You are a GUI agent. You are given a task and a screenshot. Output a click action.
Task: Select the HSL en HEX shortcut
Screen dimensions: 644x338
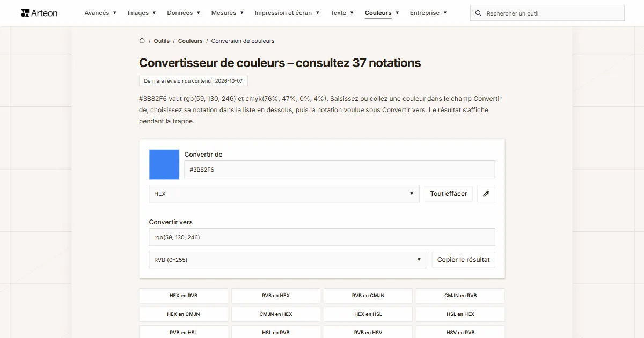[460, 314]
